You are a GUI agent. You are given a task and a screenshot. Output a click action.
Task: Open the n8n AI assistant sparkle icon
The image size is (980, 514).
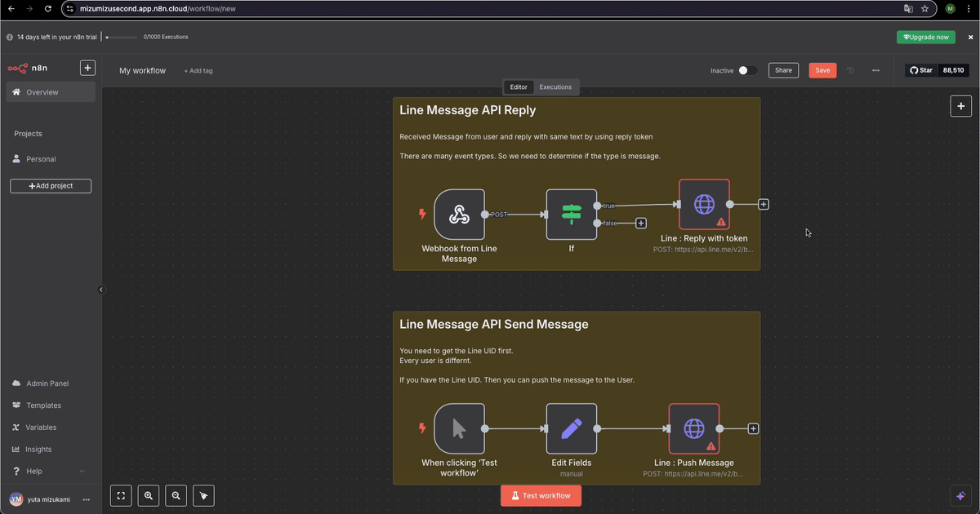point(960,495)
